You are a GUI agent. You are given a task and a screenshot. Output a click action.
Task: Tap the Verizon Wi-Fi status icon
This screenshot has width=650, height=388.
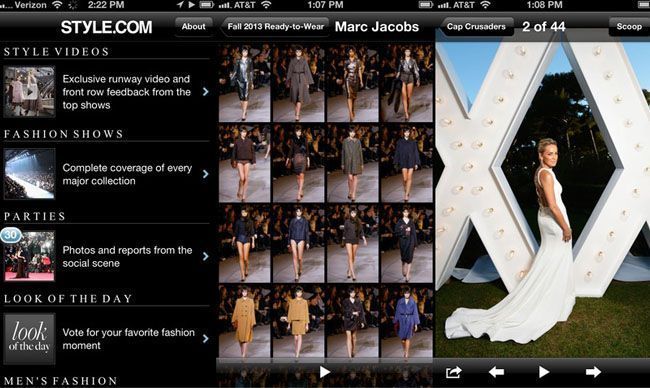click(57, 5)
